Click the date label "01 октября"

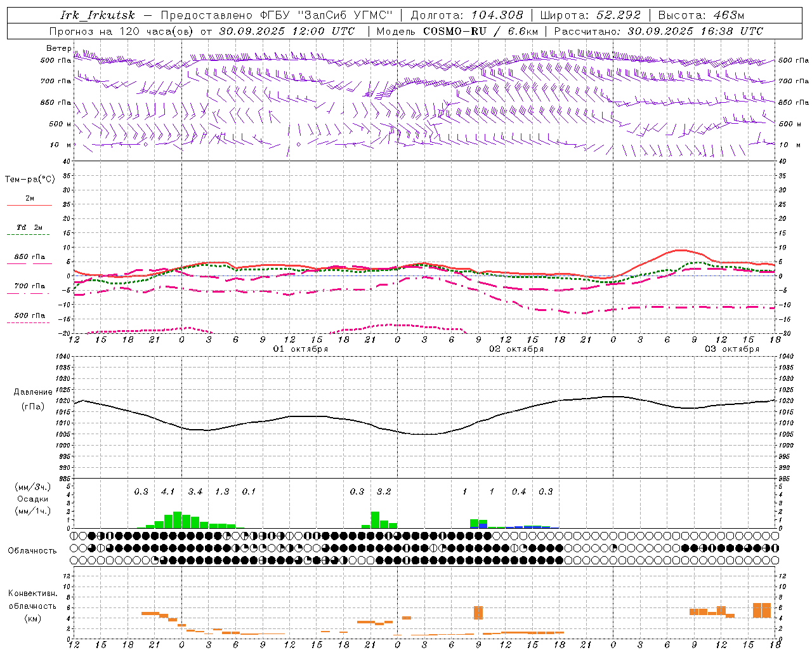click(x=301, y=349)
